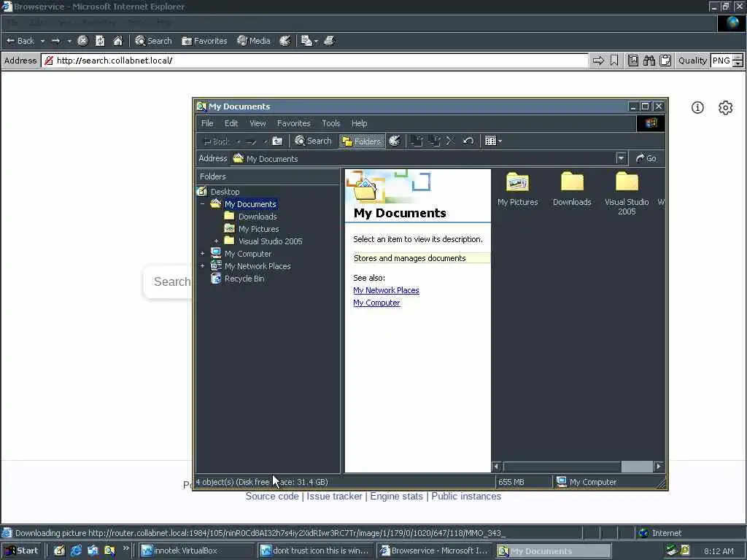Image resolution: width=747 pixels, height=560 pixels.
Task: Click My Network Places link under See also
Action: (386, 290)
